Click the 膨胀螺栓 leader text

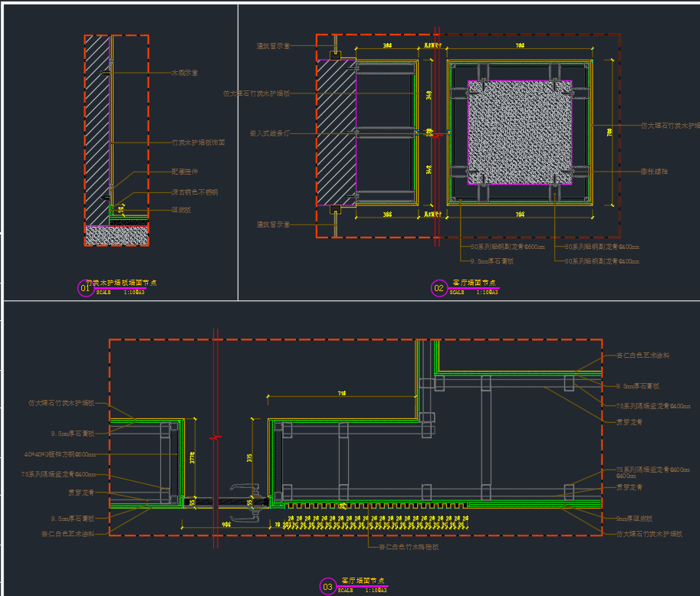pyautogui.click(x=655, y=172)
